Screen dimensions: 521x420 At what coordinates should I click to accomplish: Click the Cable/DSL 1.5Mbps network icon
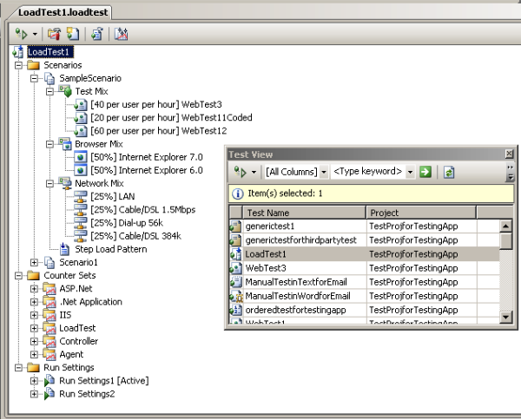[81, 210]
